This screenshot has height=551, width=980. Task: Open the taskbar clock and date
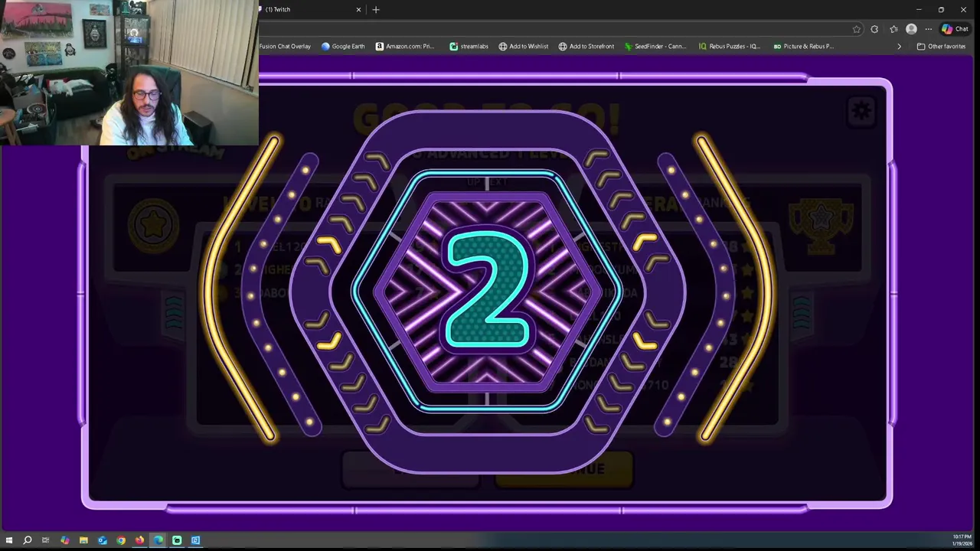coord(962,540)
